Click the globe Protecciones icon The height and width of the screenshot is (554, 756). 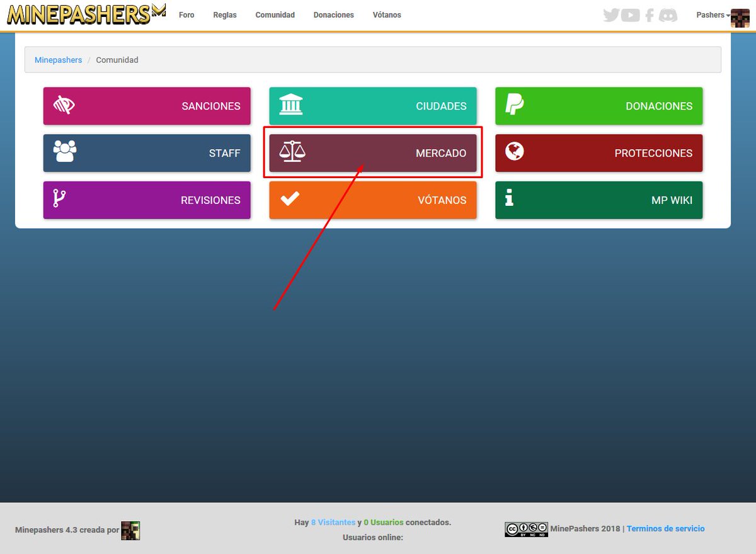pyautogui.click(x=515, y=151)
